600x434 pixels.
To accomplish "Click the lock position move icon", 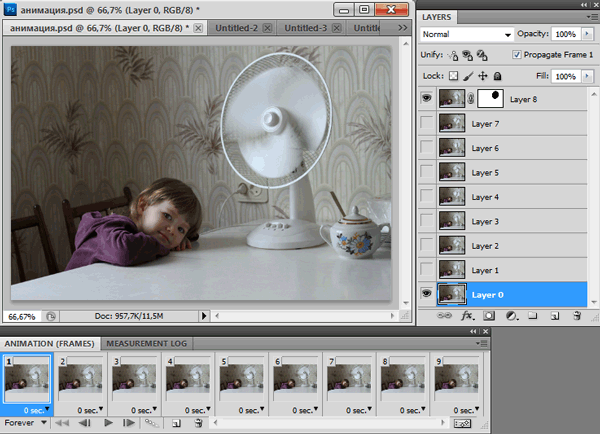I will [x=482, y=76].
